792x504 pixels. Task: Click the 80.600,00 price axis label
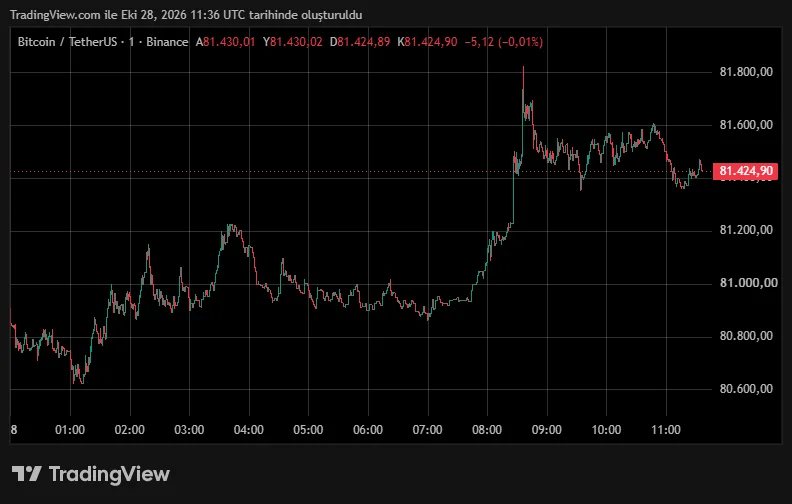(746, 389)
